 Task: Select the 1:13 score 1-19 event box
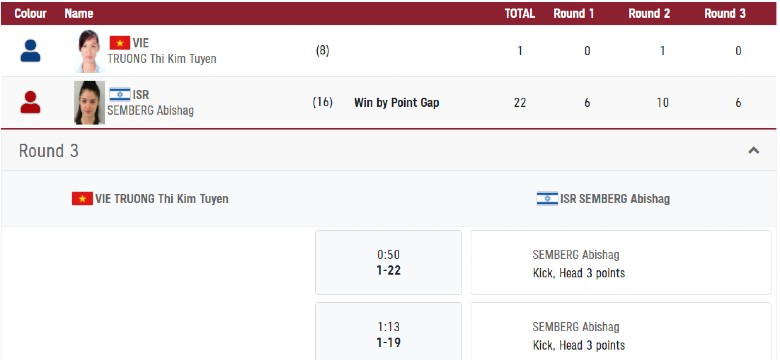[x=389, y=331]
